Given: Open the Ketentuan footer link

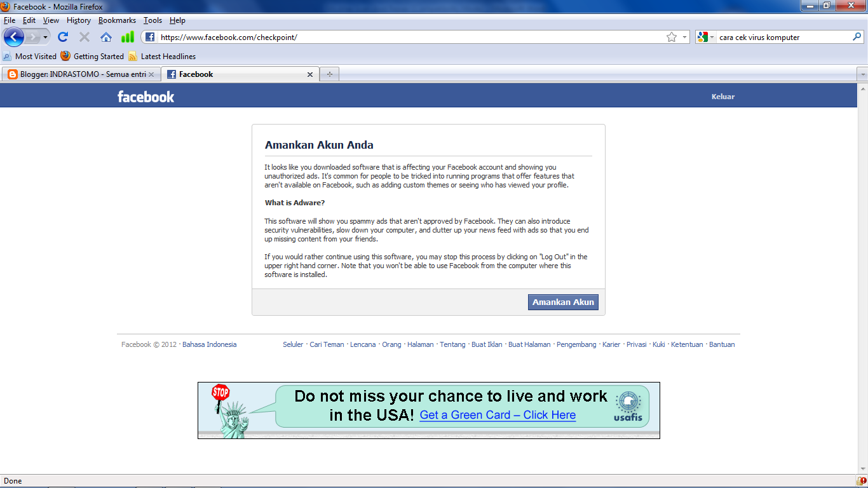Looking at the screenshot, I should pyautogui.click(x=687, y=344).
